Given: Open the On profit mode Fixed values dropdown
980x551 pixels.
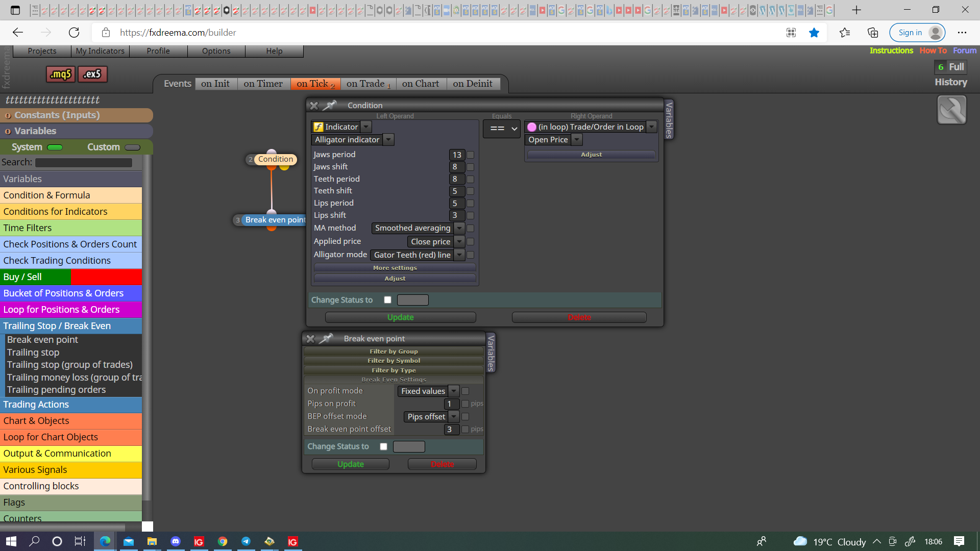Looking at the screenshot, I should pyautogui.click(x=454, y=391).
